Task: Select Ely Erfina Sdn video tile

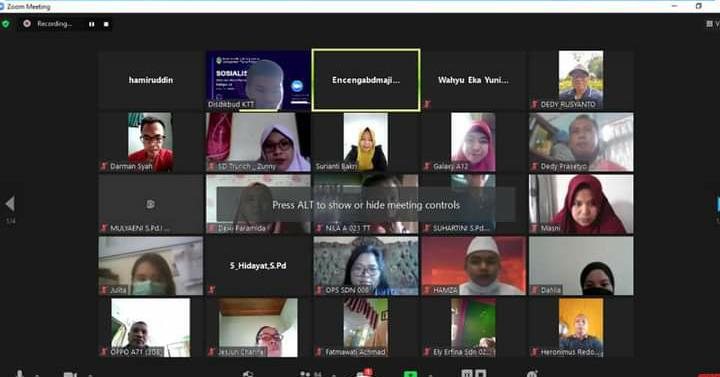Action: [473, 328]
